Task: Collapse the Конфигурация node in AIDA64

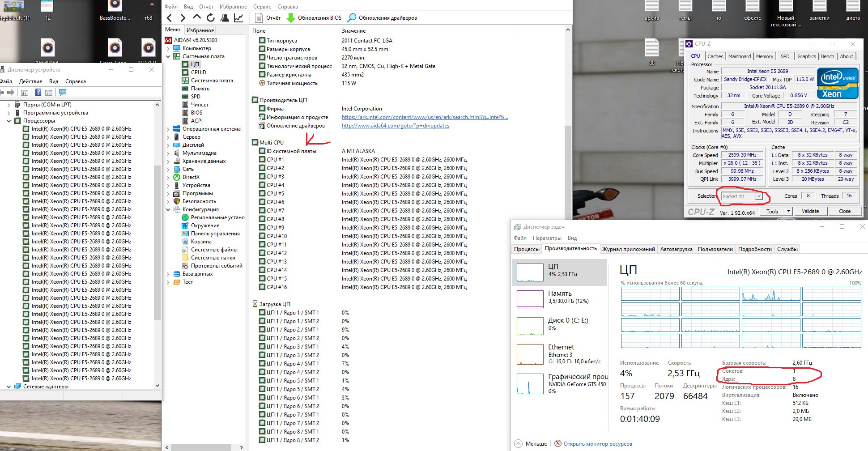Action: point(168,209)
